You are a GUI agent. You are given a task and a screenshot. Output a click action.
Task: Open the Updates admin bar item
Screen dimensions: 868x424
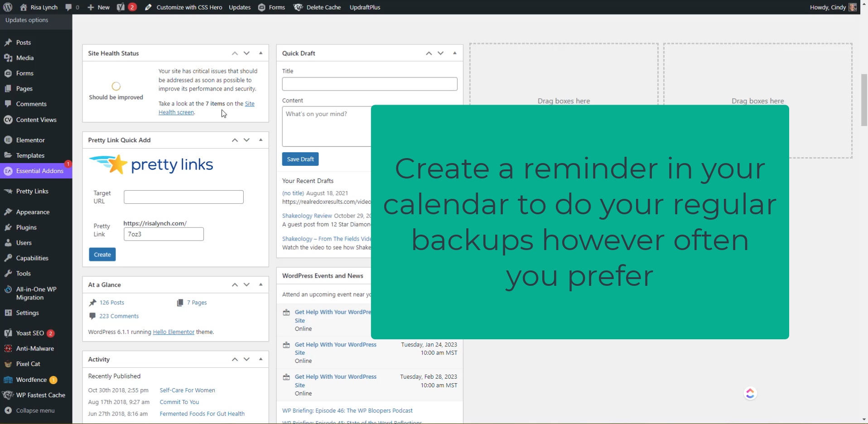pos(240,7)
